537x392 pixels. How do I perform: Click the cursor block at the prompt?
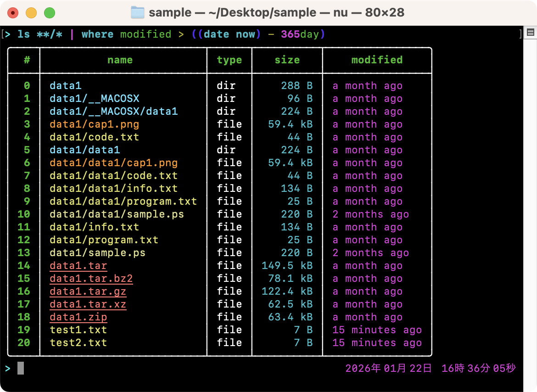21,368
